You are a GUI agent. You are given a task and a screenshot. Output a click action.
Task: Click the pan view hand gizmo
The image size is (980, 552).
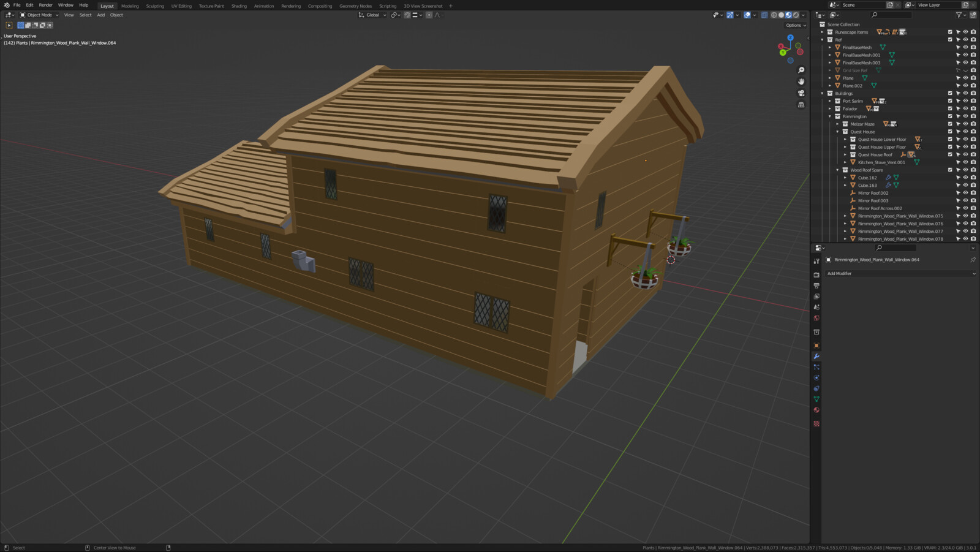(x=801, y=81)
